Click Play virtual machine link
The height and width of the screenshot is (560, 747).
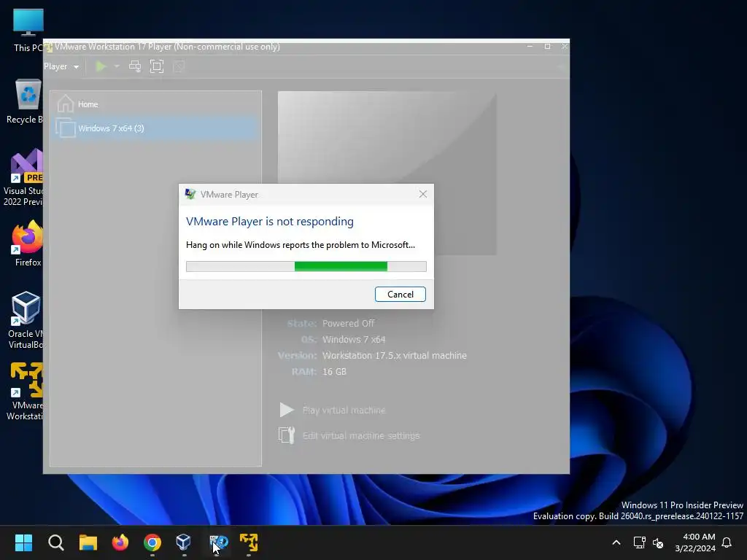pyautogui.click(x=344, y=410)
